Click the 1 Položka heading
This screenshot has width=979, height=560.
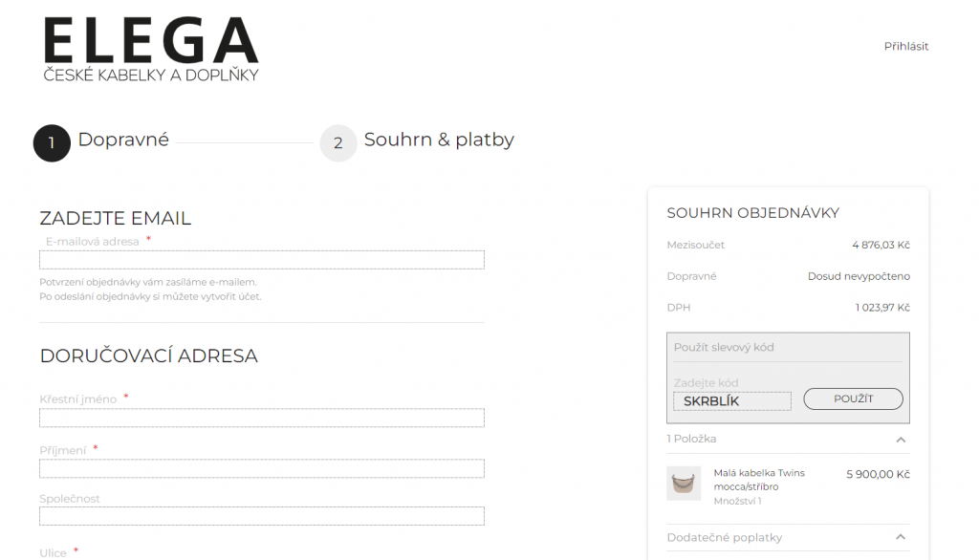(x=691, y=439)
